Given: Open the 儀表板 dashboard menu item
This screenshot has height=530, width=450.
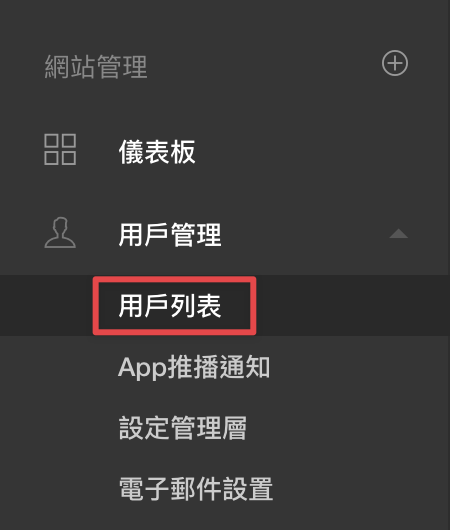Looking at the screenshot, I should click(157, 152).
